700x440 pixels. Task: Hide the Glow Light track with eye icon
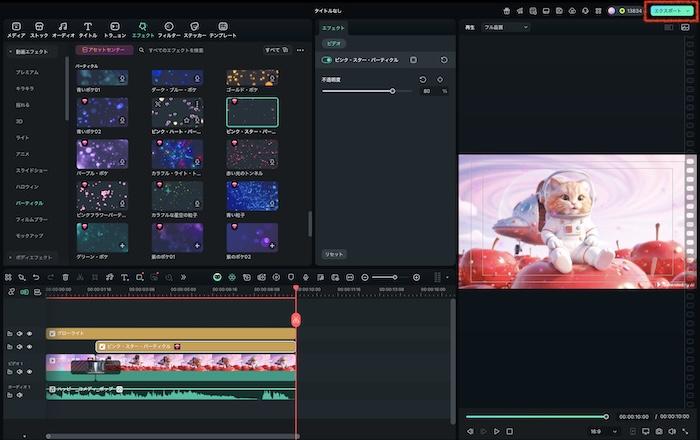pyautogui.click(x=29, y=333)
